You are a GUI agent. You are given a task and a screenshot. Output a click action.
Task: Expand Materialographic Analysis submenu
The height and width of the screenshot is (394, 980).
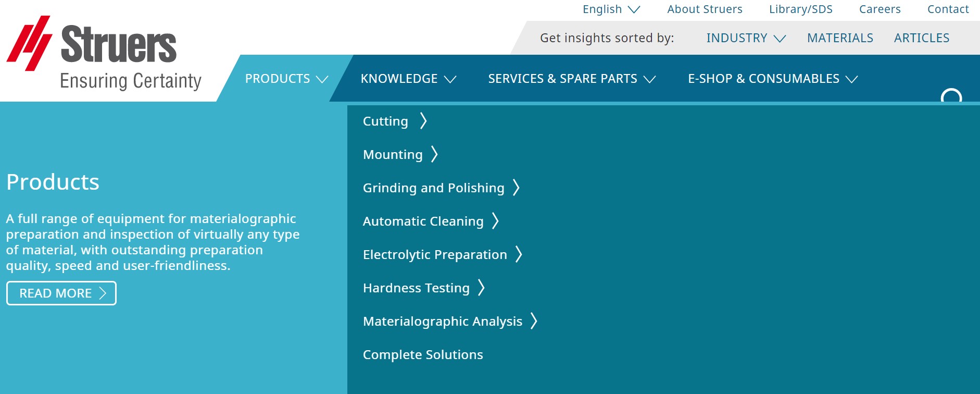[450, 321]
